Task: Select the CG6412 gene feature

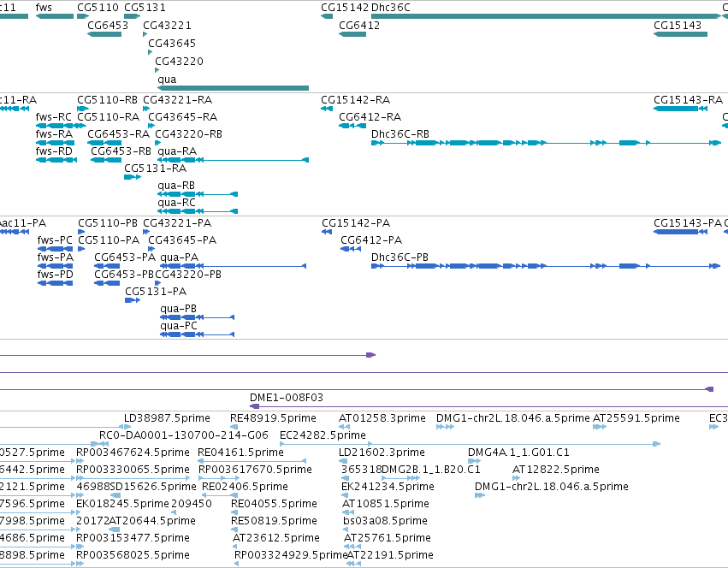Action: [x=352, y=34]
